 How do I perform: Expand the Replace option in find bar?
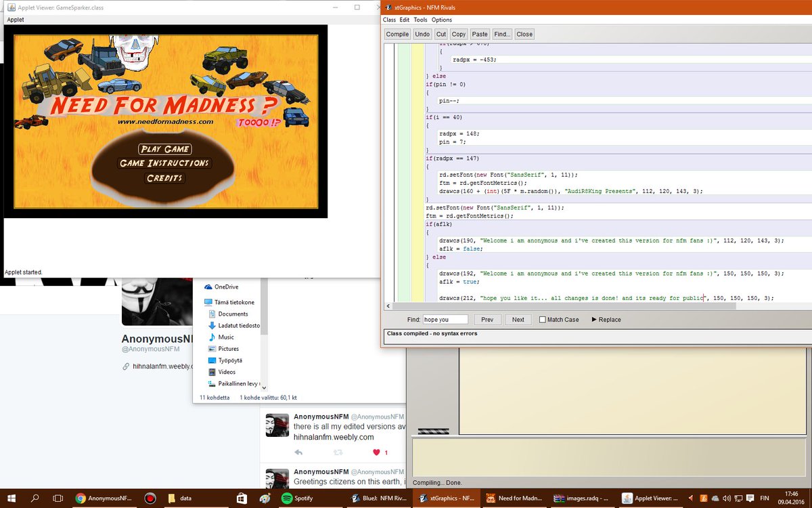click(606, 320)
